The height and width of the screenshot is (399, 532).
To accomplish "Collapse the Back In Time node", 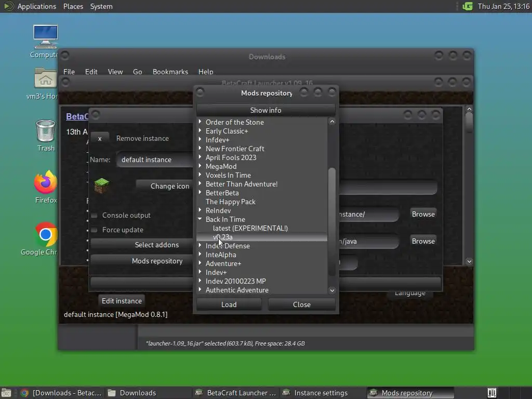I will (200, 219).
